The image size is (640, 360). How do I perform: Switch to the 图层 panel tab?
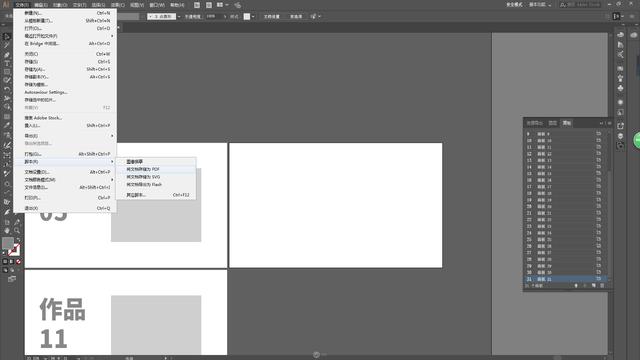[553, 123]
